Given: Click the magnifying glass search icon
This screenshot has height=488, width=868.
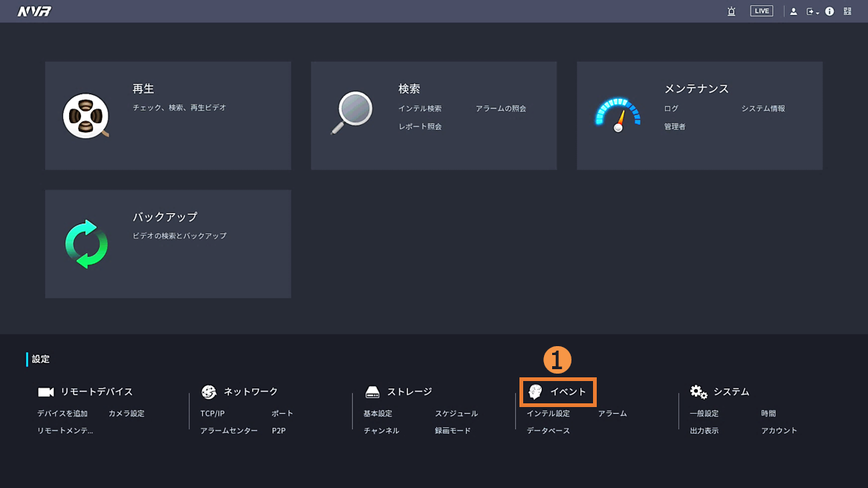Looking at the screenshot, I should pos(352,112).
